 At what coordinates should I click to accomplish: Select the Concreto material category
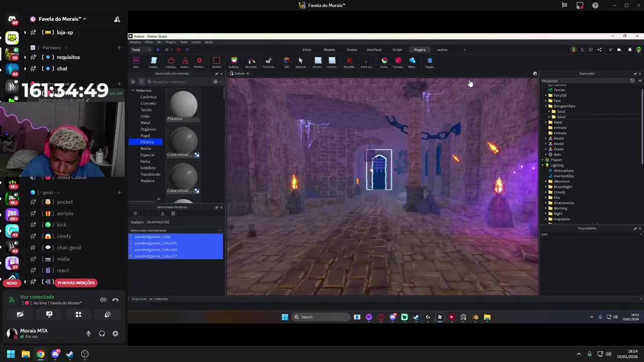148,104
